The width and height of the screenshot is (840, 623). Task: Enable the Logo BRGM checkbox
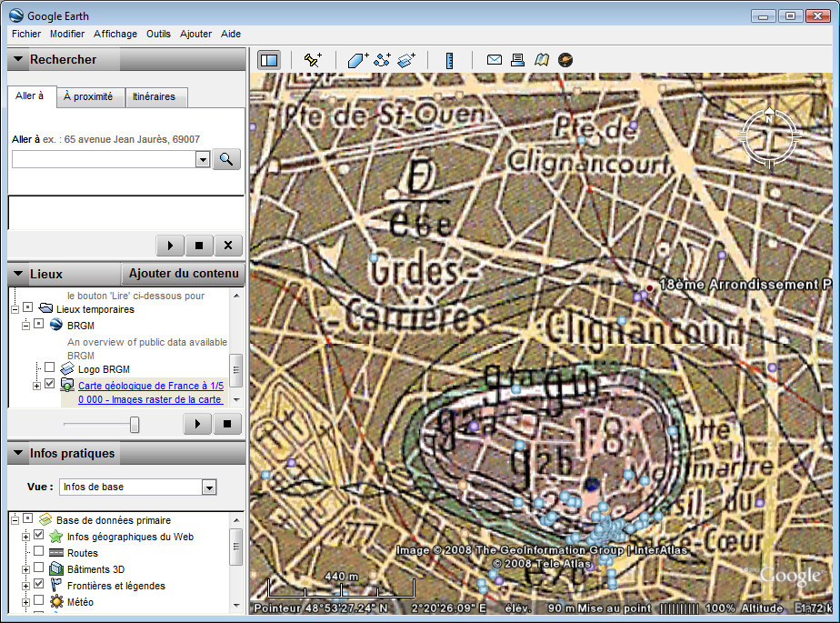click(49, 367)
